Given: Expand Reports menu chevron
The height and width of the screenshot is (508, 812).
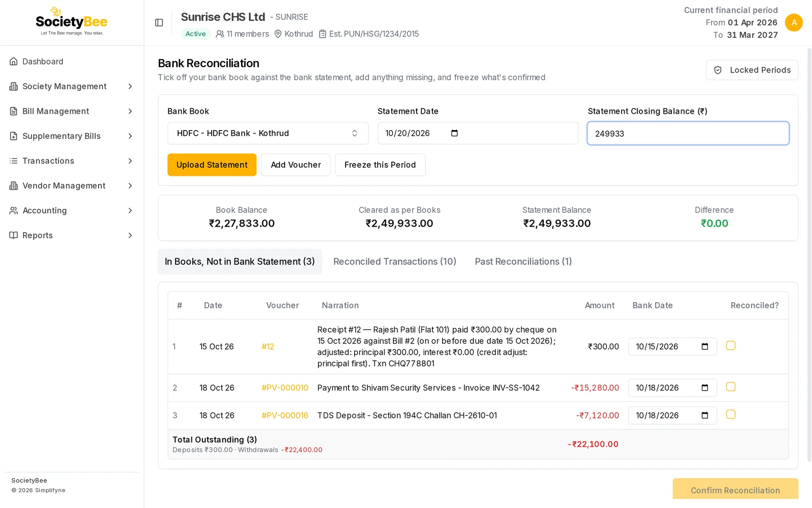Looking at the screenshot, I should pyautogui.click(x=130, y=235).
